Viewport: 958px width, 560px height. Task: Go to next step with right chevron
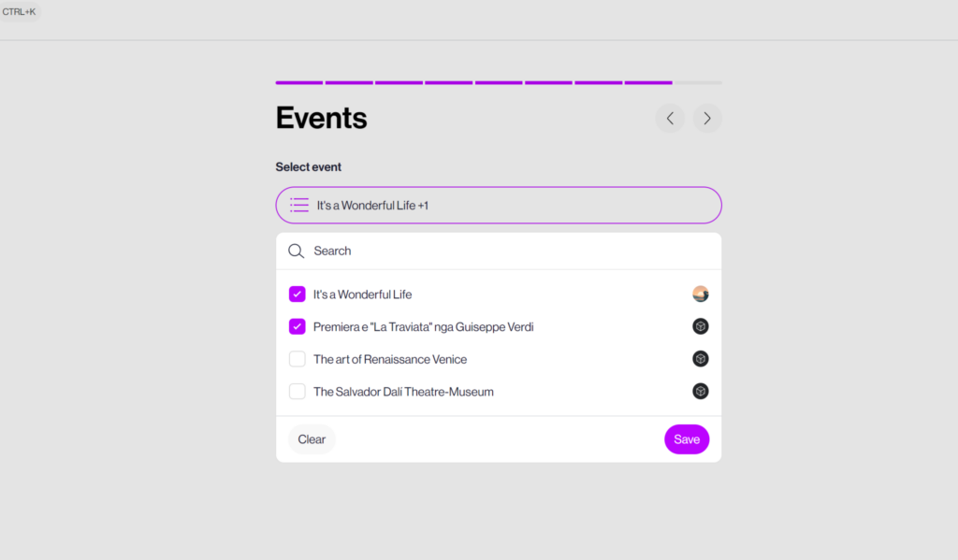tap(707, 119)
